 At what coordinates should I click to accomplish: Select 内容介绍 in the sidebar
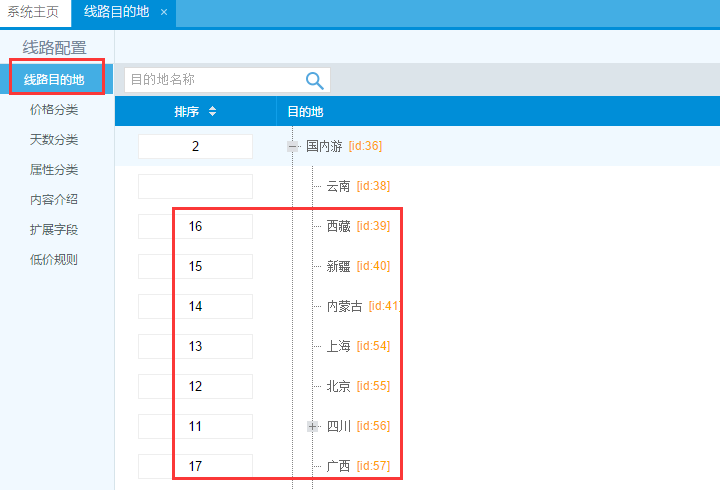54,200
